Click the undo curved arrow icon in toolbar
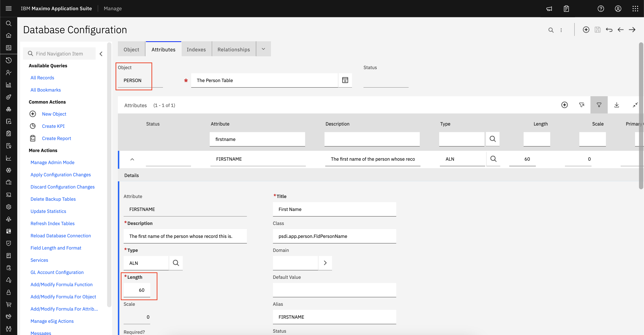644x335 pixels. pos(609,30)
